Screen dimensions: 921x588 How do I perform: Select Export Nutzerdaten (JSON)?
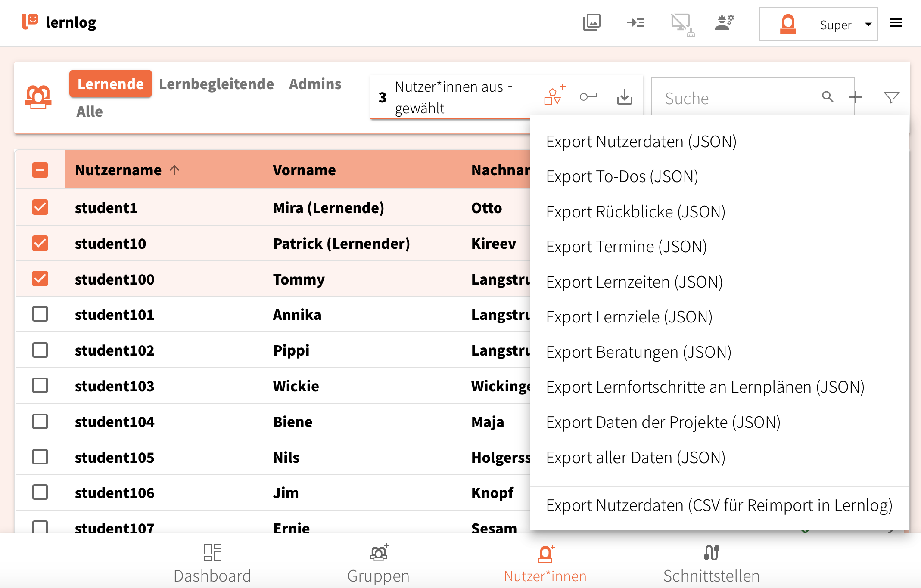point(719,142)
